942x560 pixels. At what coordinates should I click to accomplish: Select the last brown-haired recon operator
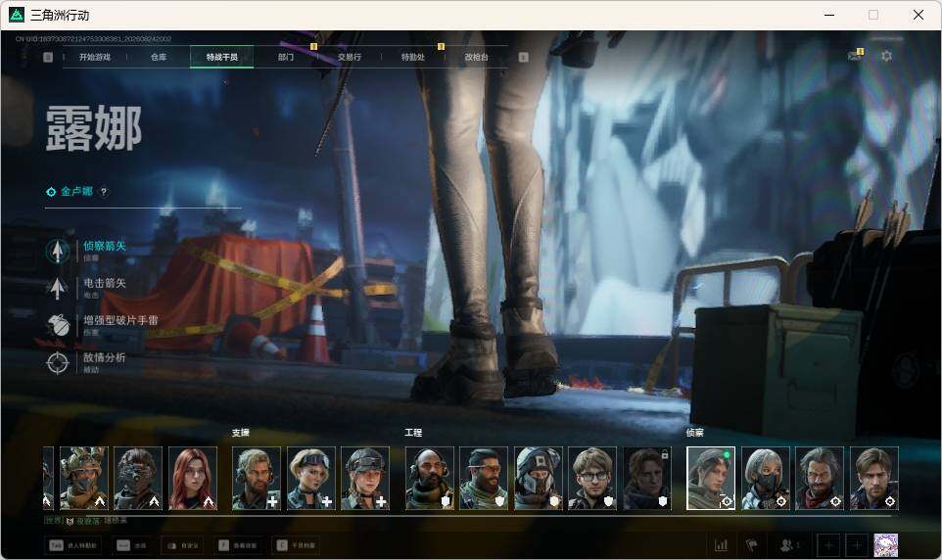click(874, 479)
